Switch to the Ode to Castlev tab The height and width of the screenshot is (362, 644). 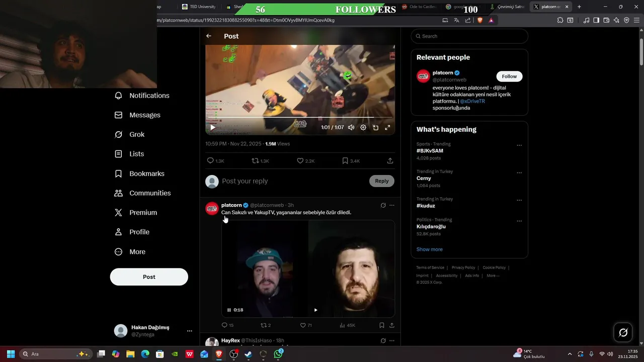coord(419,7)
